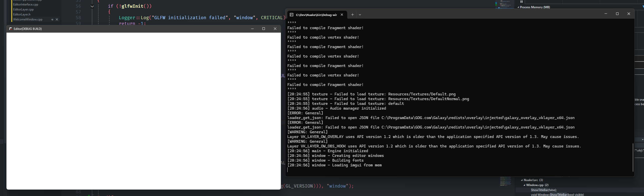The height and width of the screenshot is (196, 644).
Task: Click the terminal tab's console icon
Action: pos(292,15)
